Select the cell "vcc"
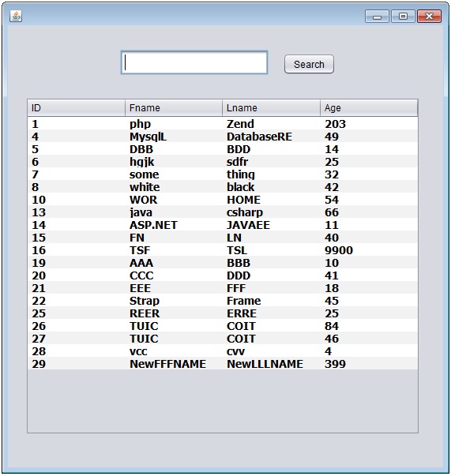 pyautogui.click(x=174, y=351)
